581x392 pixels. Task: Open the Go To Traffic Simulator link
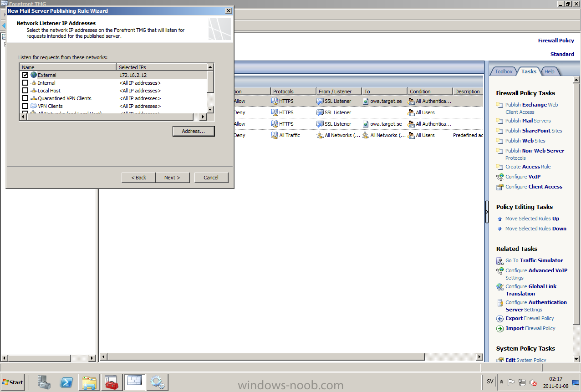coord(534,260)
